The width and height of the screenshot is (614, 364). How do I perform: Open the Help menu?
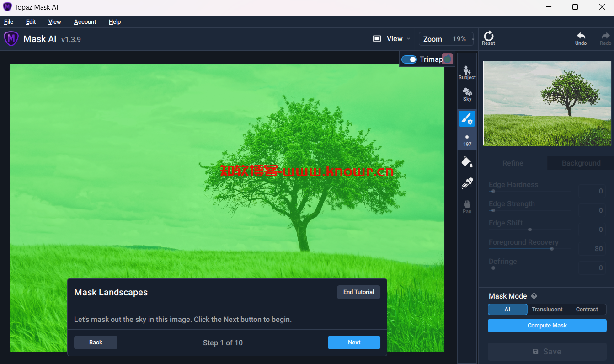(x=115, y=21)
